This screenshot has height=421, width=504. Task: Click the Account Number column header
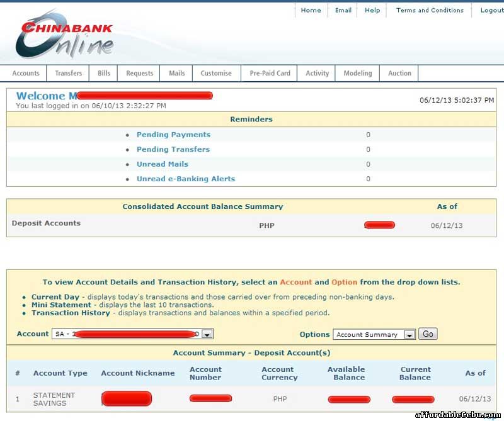click(x=205, y=373)
